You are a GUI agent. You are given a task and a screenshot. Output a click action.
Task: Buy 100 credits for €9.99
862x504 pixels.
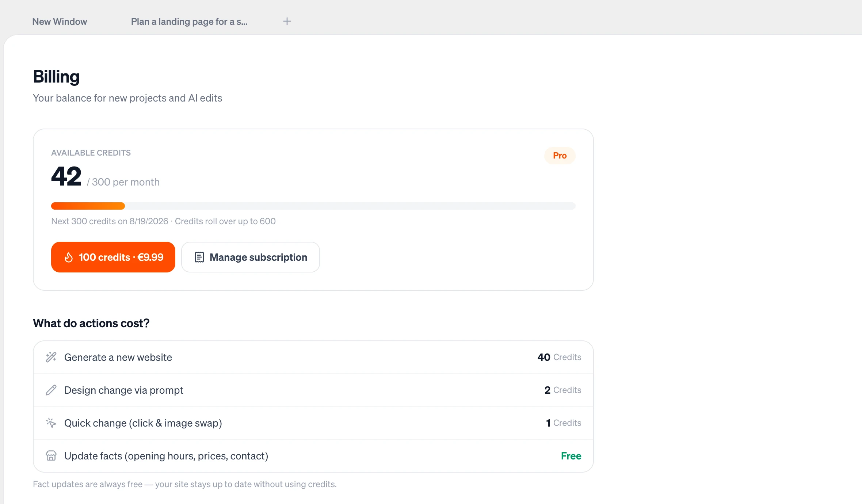(x=113, y=257)
